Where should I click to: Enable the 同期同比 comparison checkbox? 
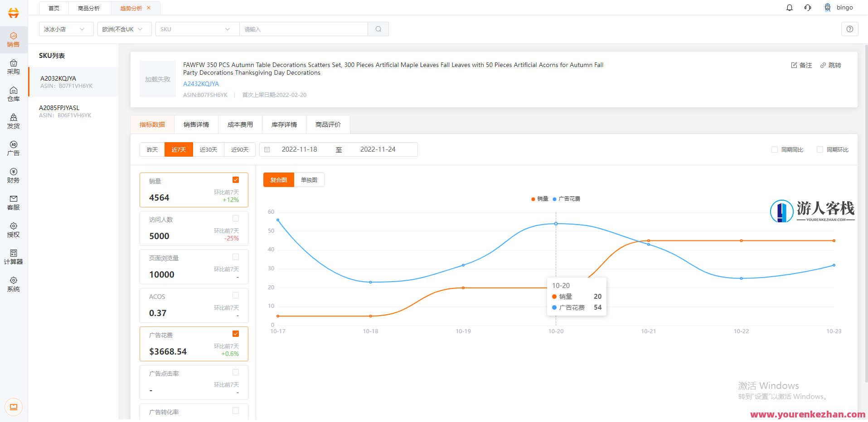[x=775, y=149]
